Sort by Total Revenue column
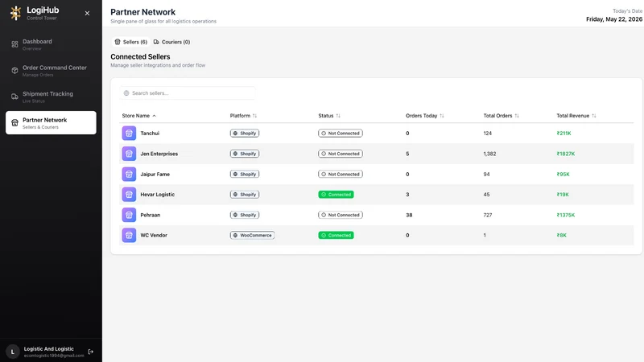The image size is (644, 362). pyautogui.click(x=576, y=116)
